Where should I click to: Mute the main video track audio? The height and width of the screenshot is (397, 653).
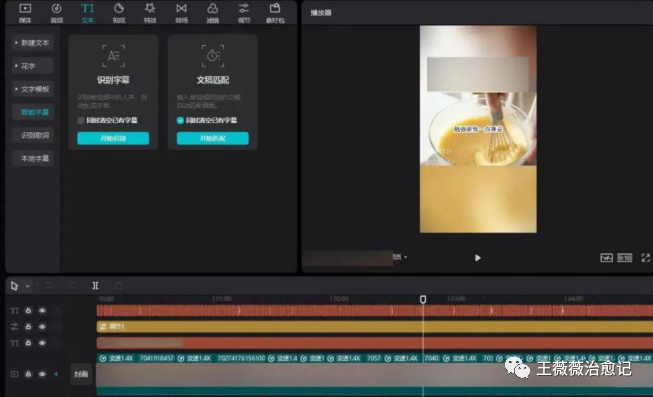[55, 374]
